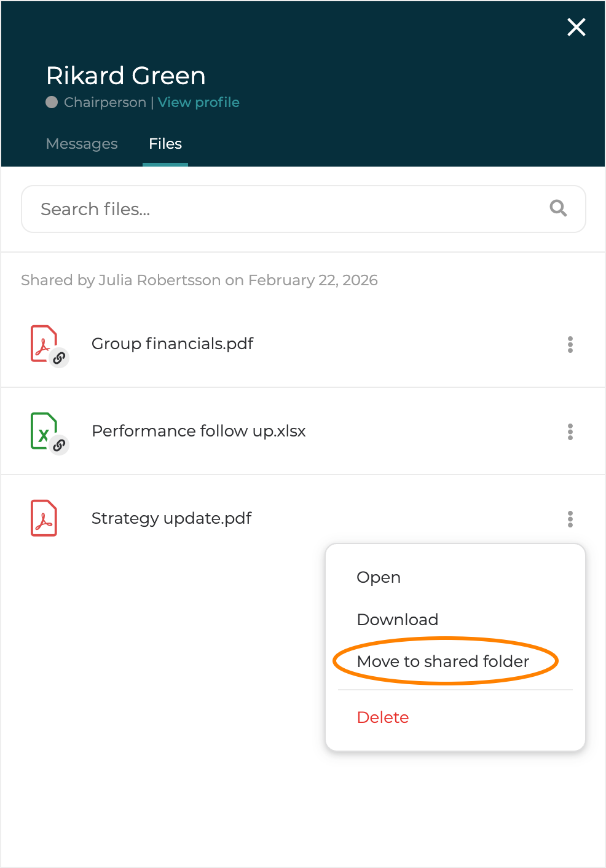Click the Performance follow up Excel icon
The width and height of the screenshot is (606, 868).
[x=43, y=430]
